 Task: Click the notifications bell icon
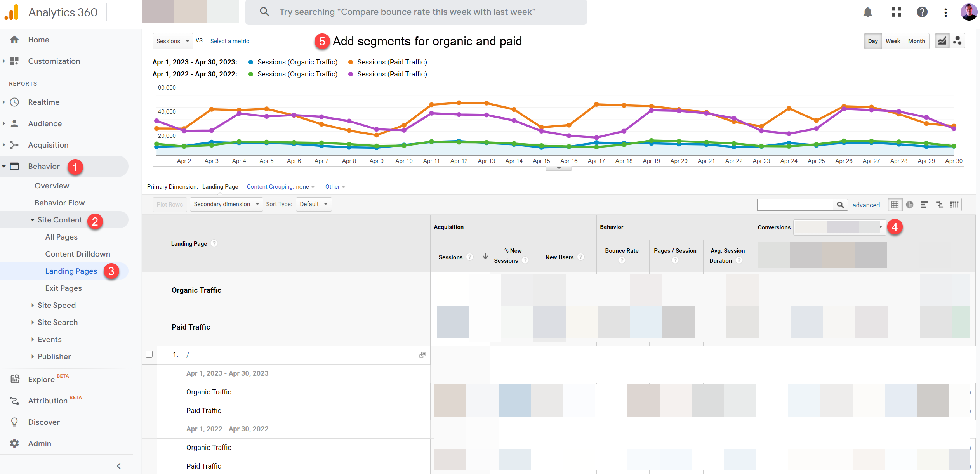868,12
